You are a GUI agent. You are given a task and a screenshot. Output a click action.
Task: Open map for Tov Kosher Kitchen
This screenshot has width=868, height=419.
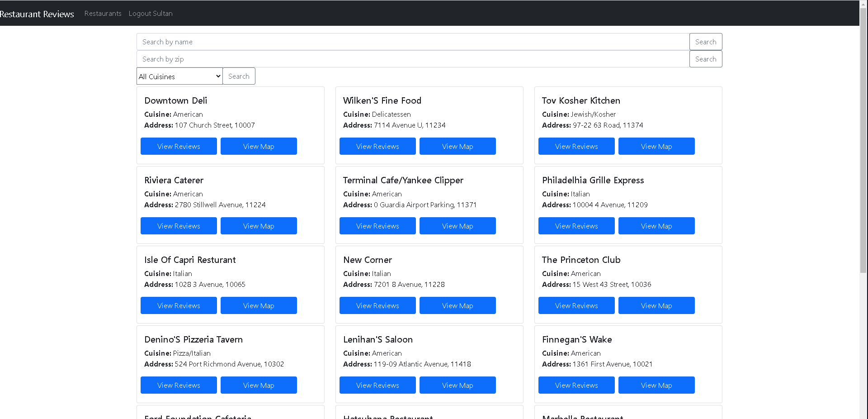(x=656, y=146)
